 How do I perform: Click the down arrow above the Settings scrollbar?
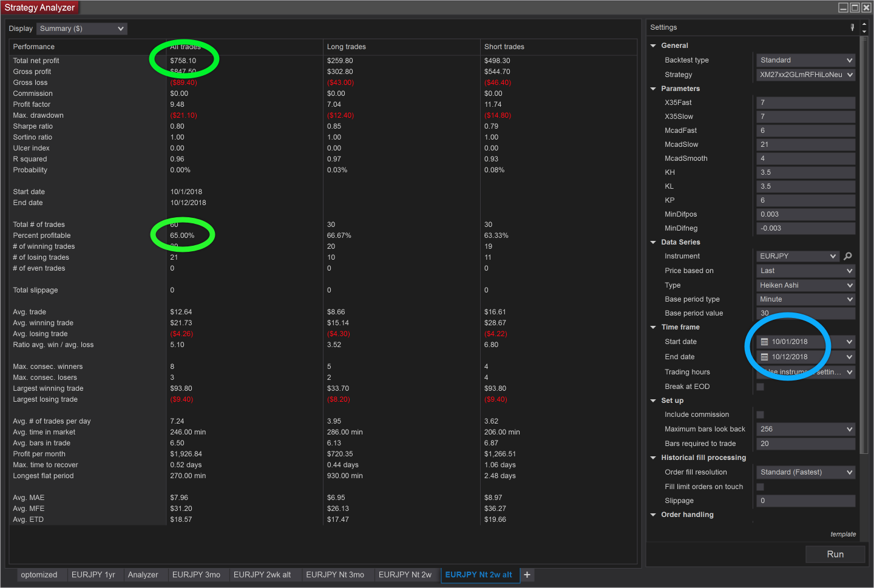pos(864,31)
